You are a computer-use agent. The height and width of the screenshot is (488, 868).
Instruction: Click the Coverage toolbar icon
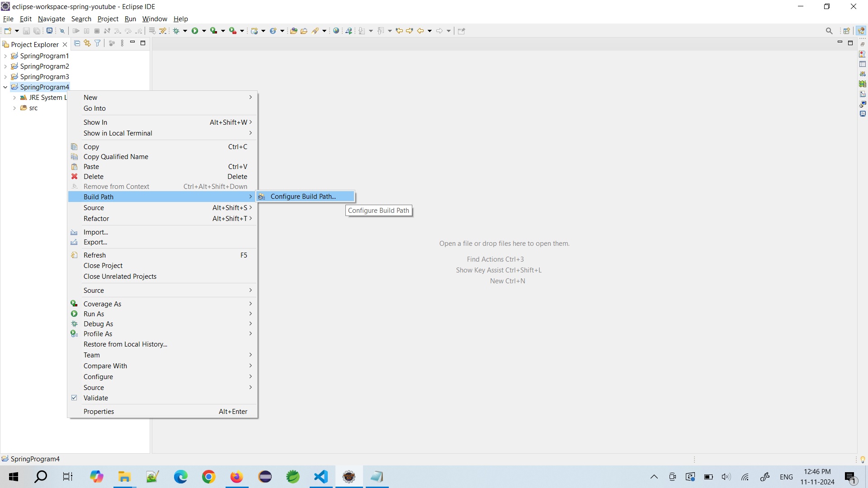pos(214,31)
